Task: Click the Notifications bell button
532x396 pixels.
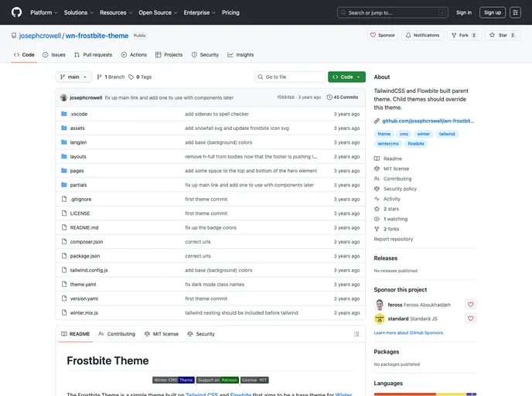Action: 422,35
